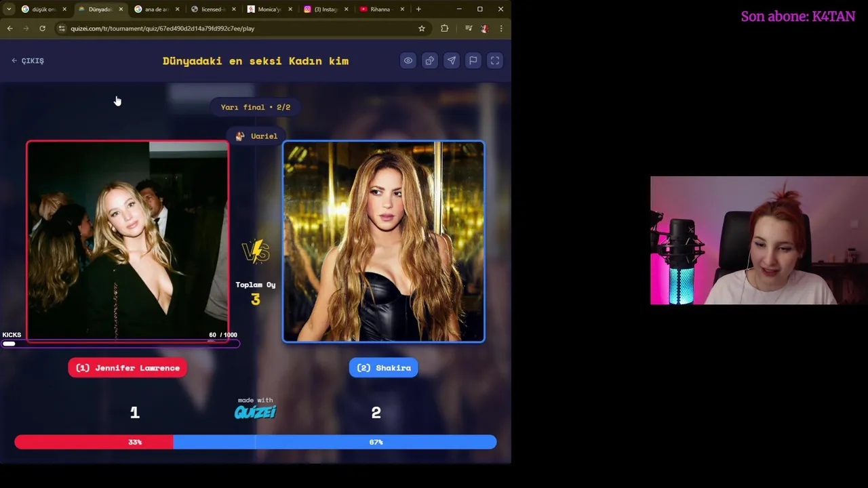Click the 'Yarı final • 2/2' label

pos(256,107)
